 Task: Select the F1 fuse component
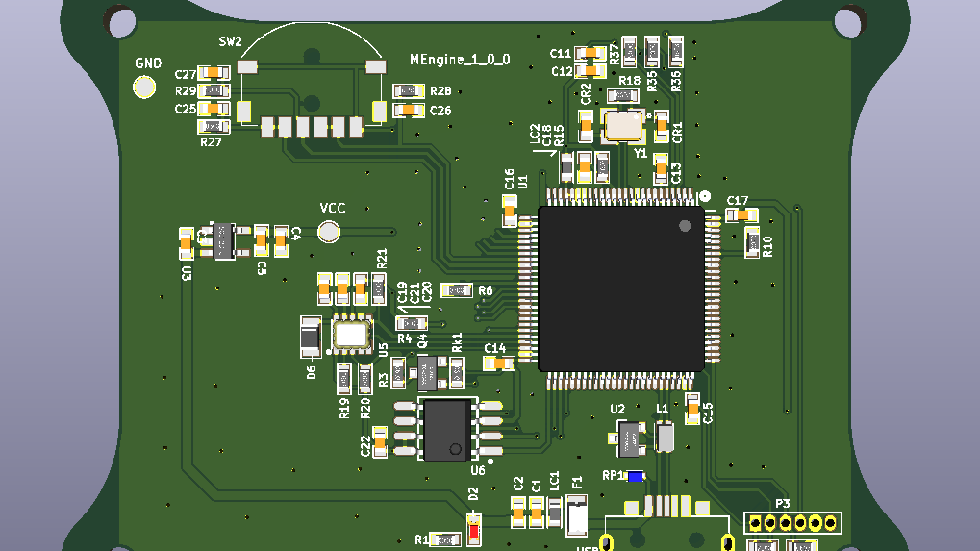click(x=576, y=518)
